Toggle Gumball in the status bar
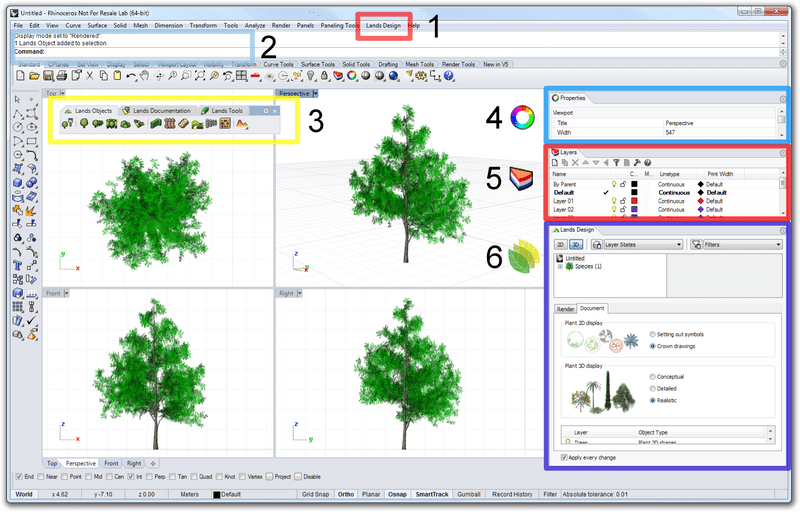Screen dimensions: 800x512 pos(469,494)
